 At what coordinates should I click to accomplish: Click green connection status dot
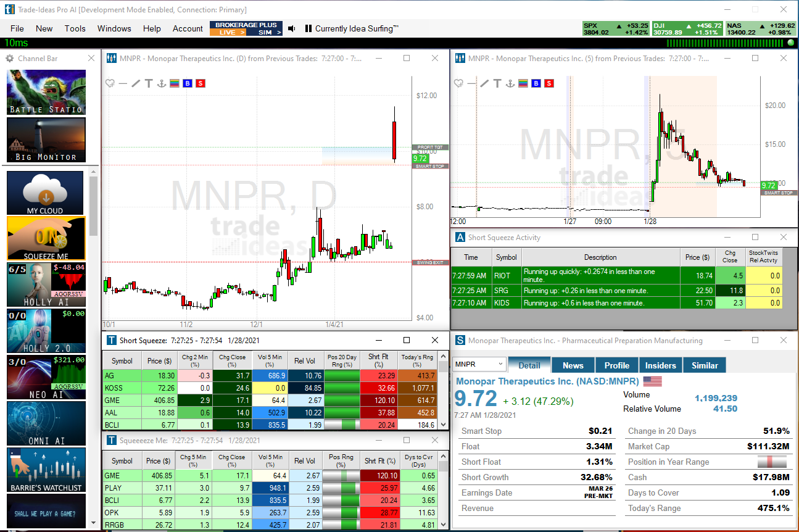(x=791, y=43)
